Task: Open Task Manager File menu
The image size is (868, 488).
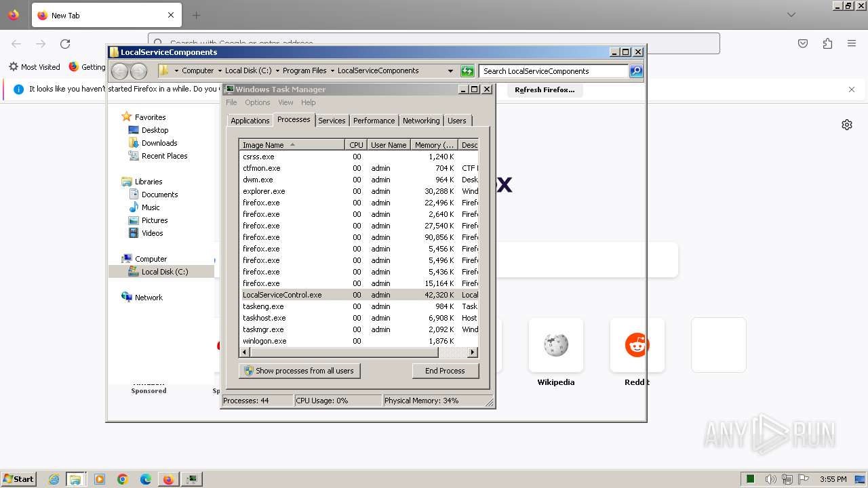Action: point(231,102)
